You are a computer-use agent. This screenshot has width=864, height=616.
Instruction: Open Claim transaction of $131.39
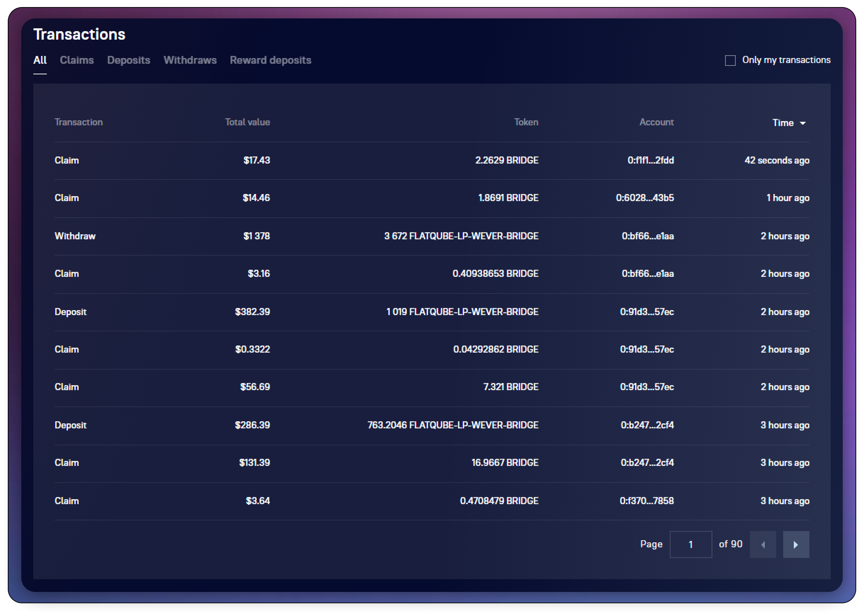point(67,462)
